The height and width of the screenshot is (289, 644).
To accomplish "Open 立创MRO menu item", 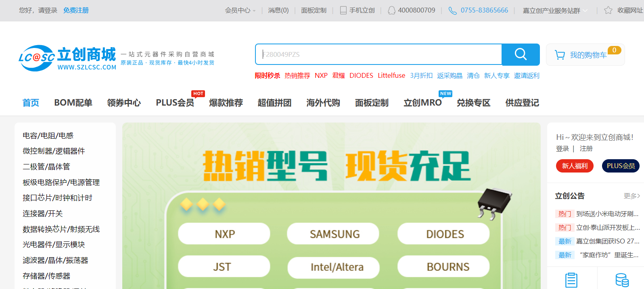I will [x=422, y=103].
